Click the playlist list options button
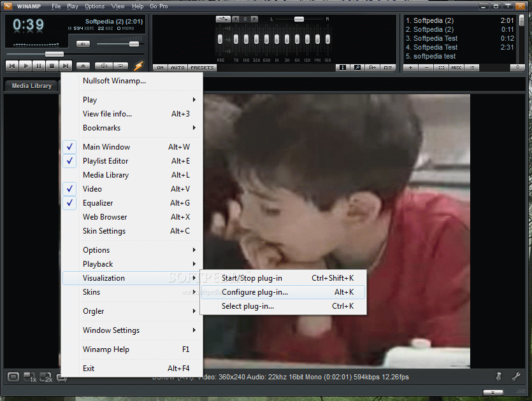 tap(472, 68)
